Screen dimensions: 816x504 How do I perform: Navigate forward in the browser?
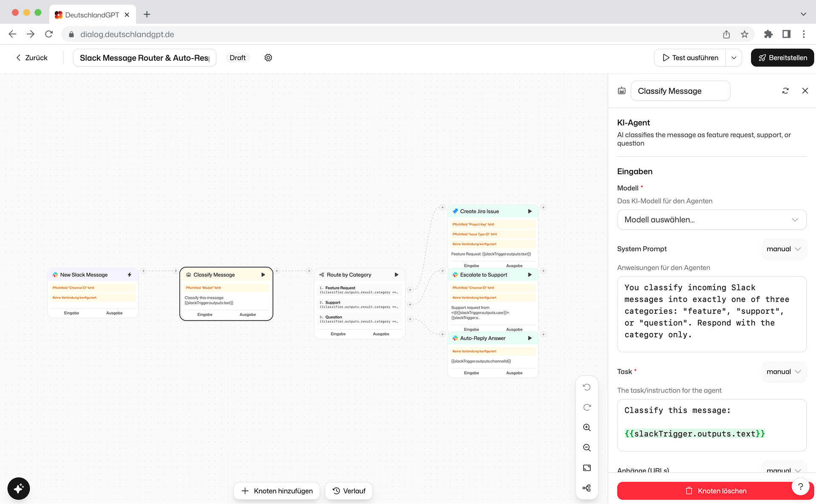pyautogui.click(x=31, y=34)
